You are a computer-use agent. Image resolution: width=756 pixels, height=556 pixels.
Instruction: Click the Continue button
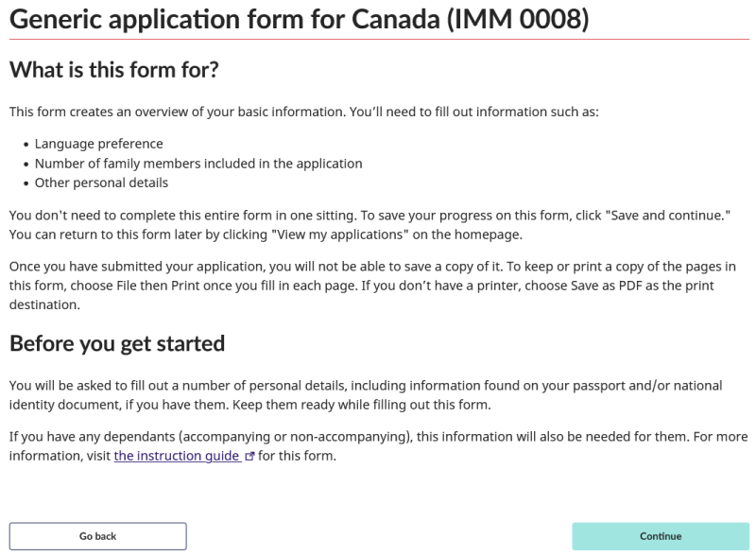tap(660, 536)
